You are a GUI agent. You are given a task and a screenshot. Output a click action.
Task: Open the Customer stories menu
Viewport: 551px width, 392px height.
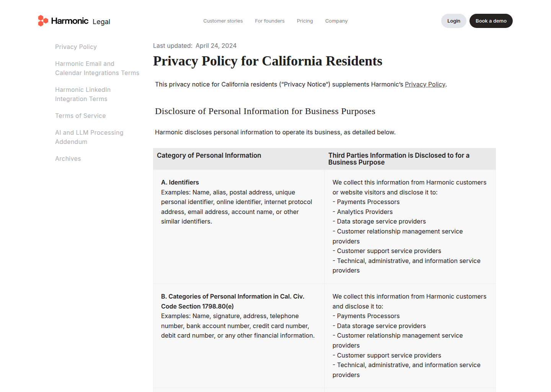tap(223, 21)
